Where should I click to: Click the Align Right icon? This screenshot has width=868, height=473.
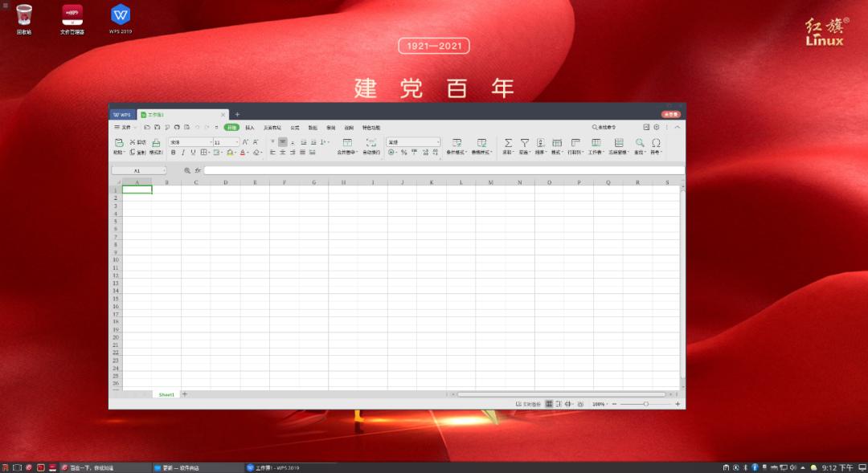293,152
